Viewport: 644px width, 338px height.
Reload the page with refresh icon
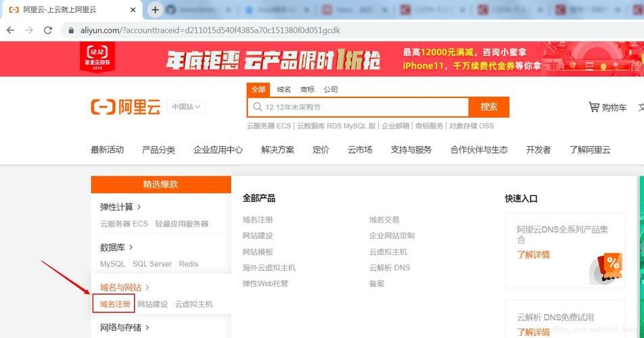tap(48, 30)
